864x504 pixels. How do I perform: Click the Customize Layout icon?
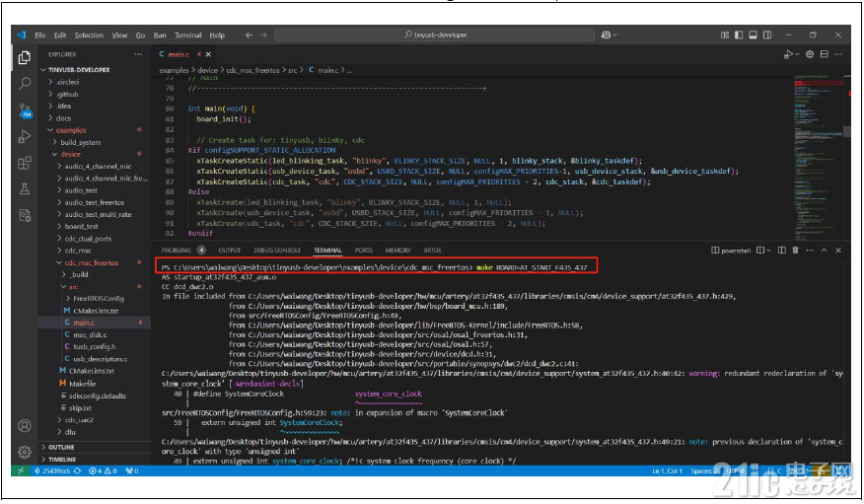725,35
